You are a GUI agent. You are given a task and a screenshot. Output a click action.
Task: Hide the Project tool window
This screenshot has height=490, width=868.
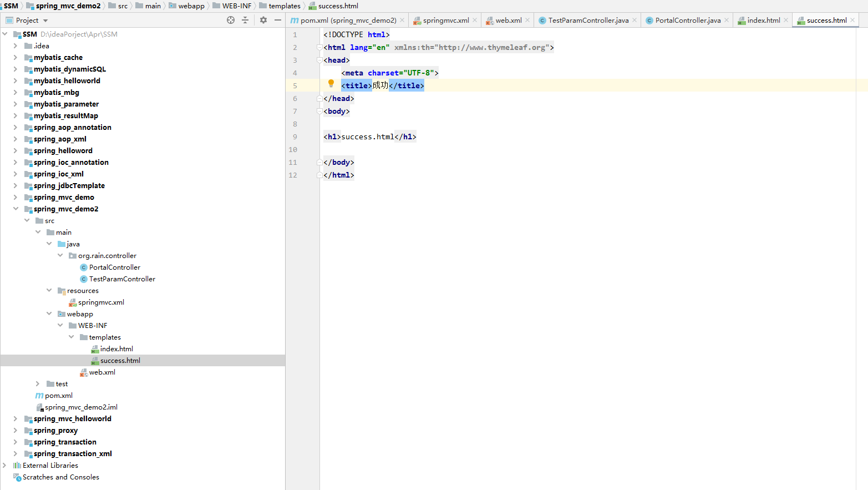278,20
